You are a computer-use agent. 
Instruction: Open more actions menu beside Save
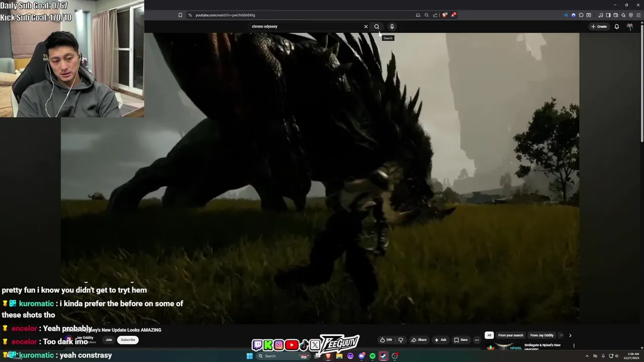477,340
